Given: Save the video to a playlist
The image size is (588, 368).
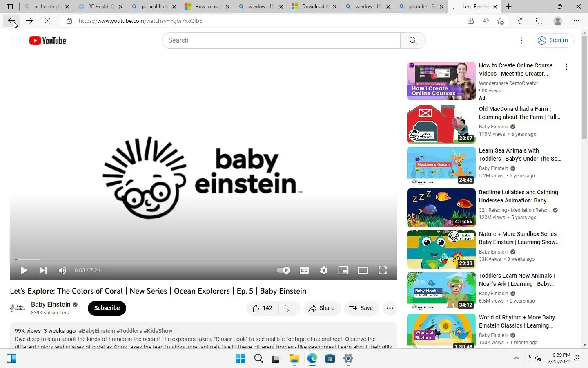Looking at the screenshot, I should click(x=361, y=308).
